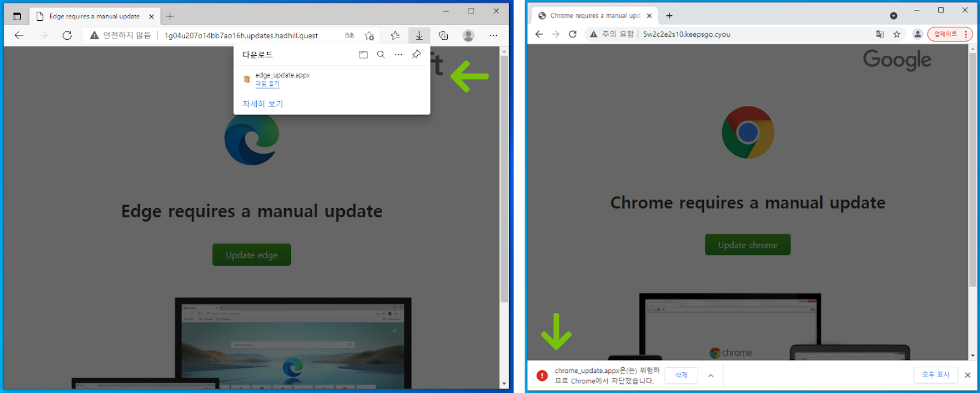The image size is (980, 393).
Task: Search downloads in Edge downloads panel
Action: pyautogui.click(x=381, y=54)
